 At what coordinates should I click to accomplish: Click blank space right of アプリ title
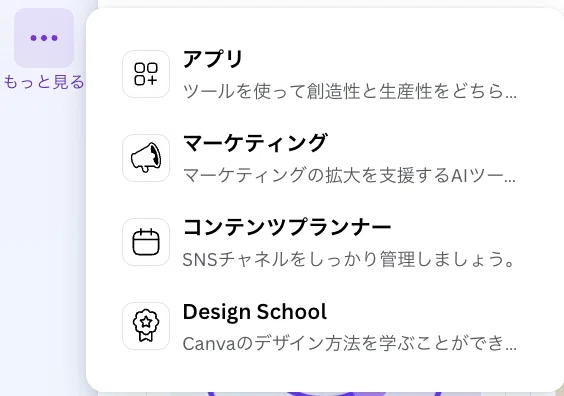[396, 59]
